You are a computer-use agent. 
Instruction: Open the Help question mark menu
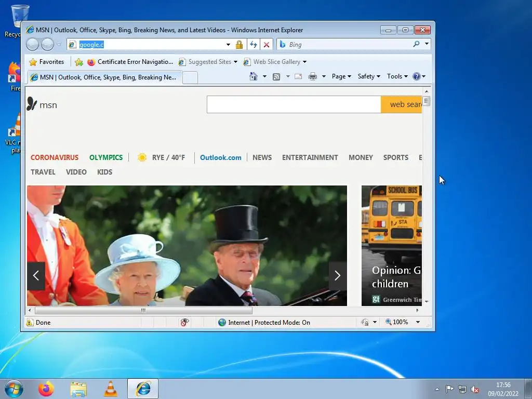click(419, 76)
